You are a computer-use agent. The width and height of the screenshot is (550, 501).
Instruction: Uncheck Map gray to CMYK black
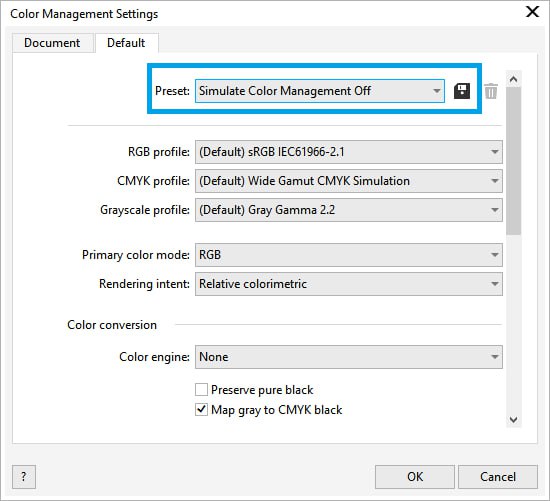point(201,409)
